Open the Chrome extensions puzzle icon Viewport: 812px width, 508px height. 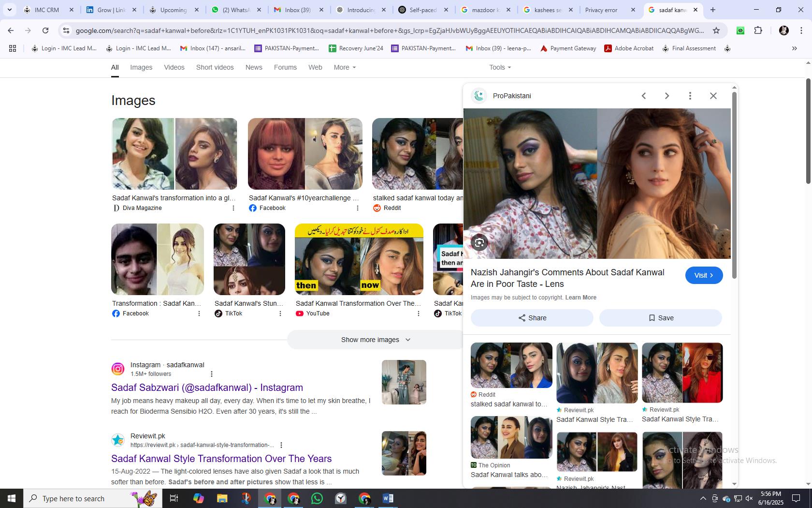pos(758,30)
